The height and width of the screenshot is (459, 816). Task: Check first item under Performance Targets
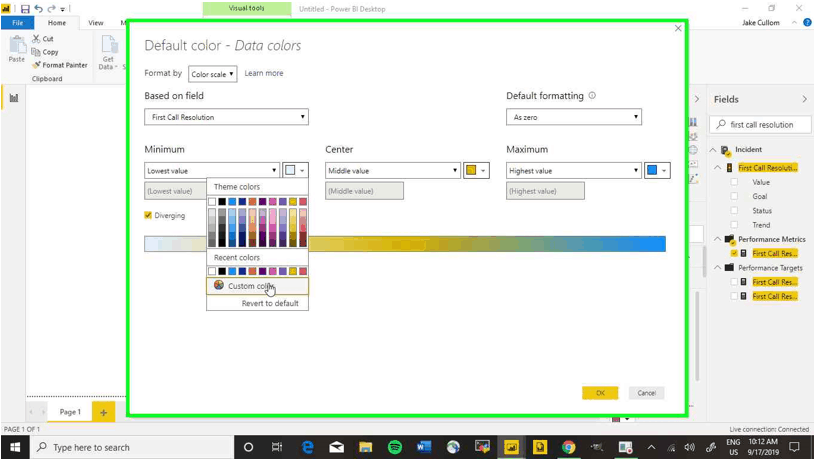tap(734, 282)
